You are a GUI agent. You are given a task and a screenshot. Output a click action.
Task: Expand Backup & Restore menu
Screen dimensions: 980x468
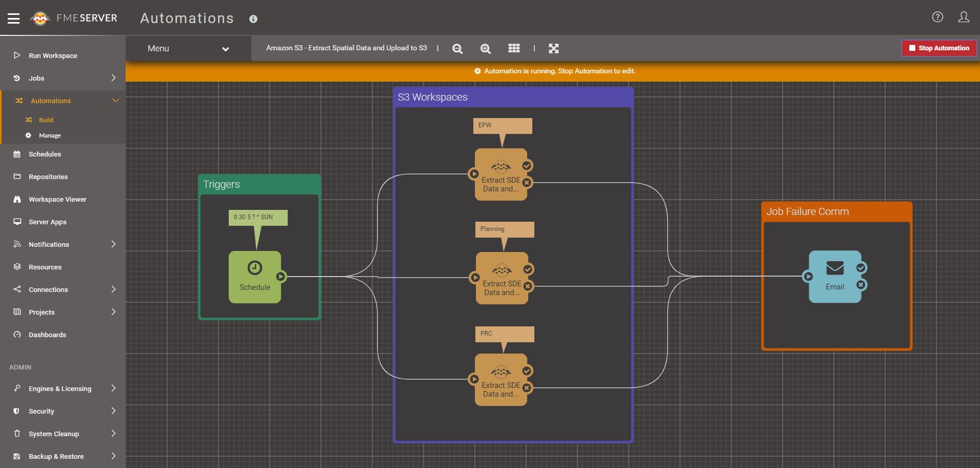(x=63, y=456)
